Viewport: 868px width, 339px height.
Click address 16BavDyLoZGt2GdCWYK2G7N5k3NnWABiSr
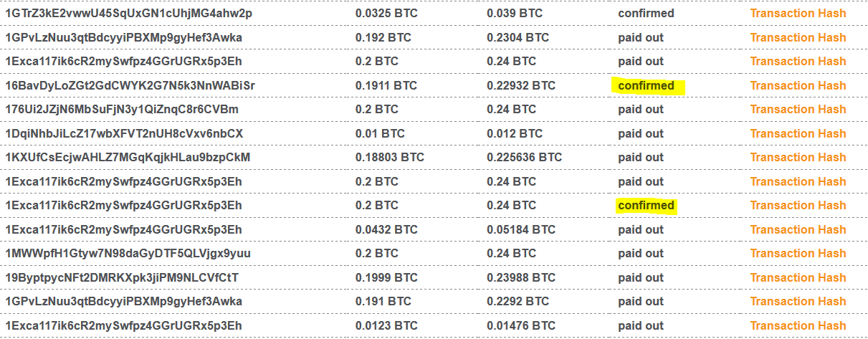(130, 85)
